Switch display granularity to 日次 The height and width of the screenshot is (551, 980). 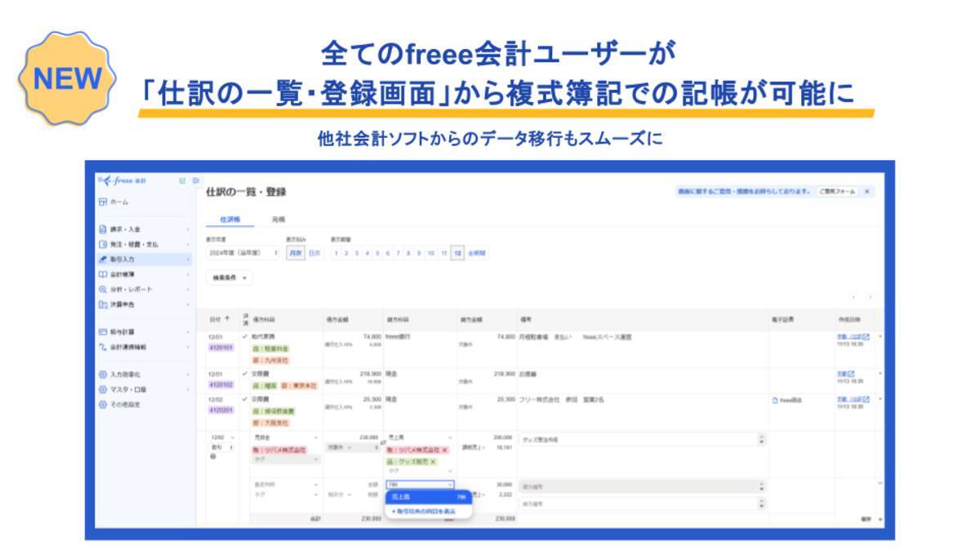pyautogui.click(x=314, y=251)
